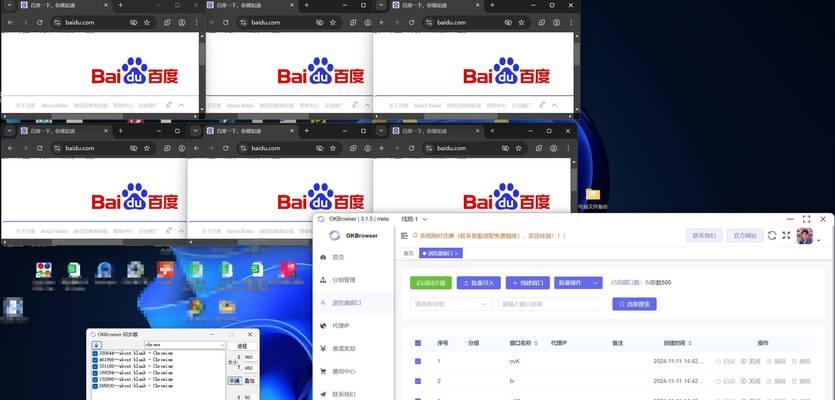This screenshot has height=400, width=835.
Task: Click the user avatar in OKBrowser header
Action: (804, 236)
